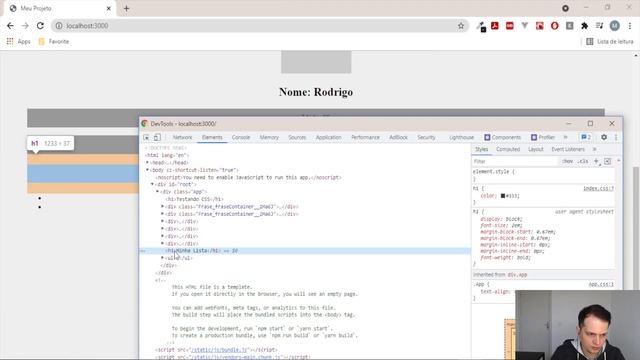Toggle the :hov element state panel

point(567,161)
